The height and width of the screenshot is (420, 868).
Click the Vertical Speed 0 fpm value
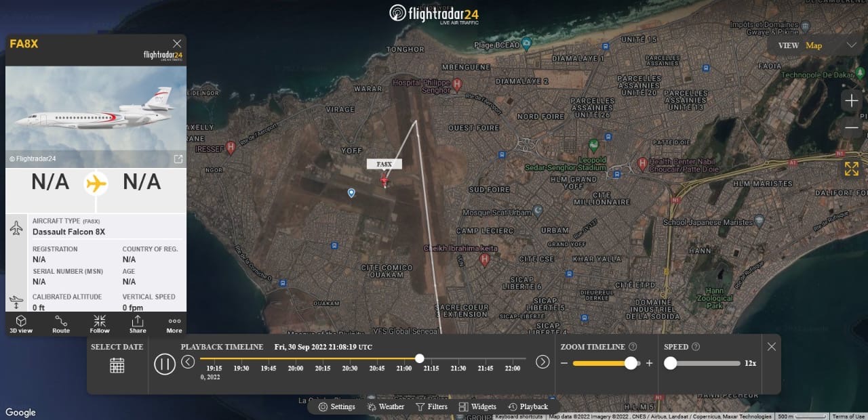(x=133, y=308)
